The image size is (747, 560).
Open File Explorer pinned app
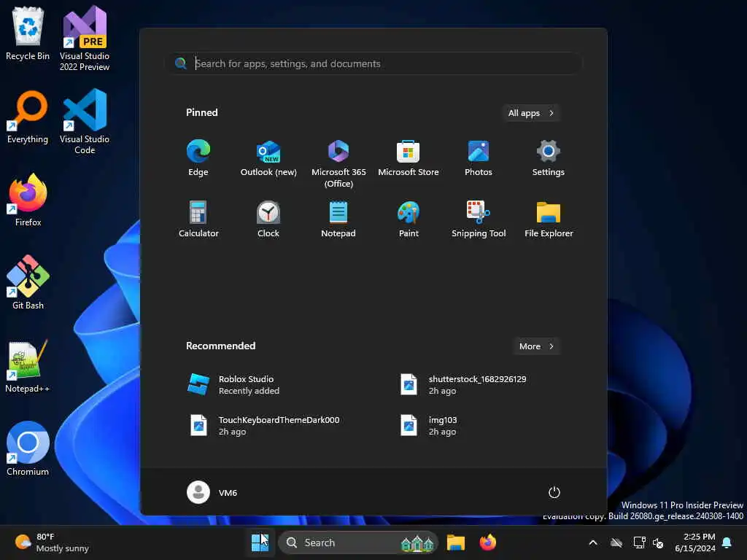[x=549, y=219]
